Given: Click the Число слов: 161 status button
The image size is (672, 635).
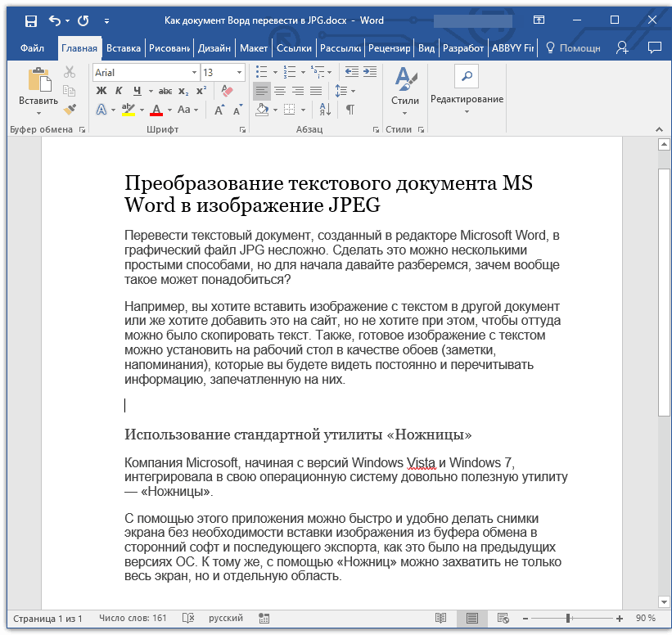Looking at the screenshot, I should coord(133,619).
